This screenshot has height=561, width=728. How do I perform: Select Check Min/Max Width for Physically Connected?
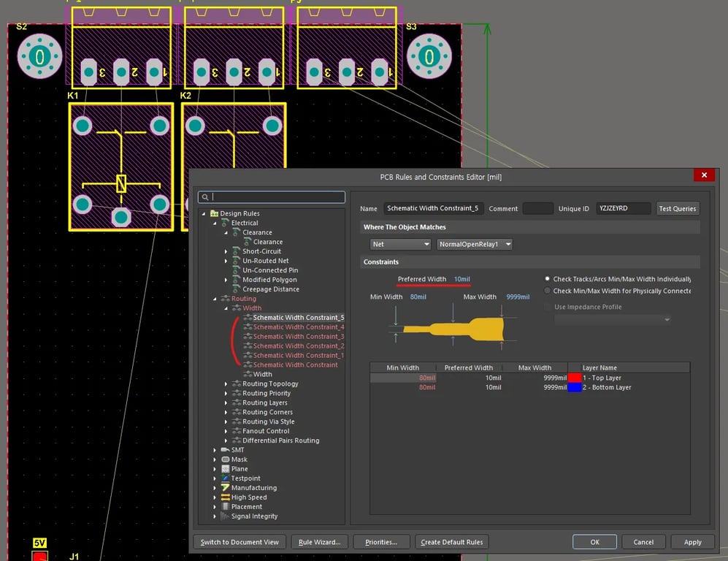point(548,291)
